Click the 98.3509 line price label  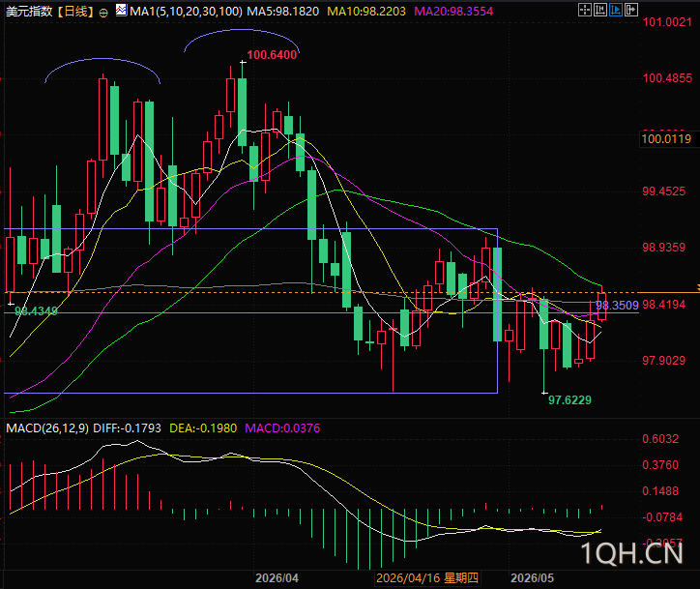(617, 306)
